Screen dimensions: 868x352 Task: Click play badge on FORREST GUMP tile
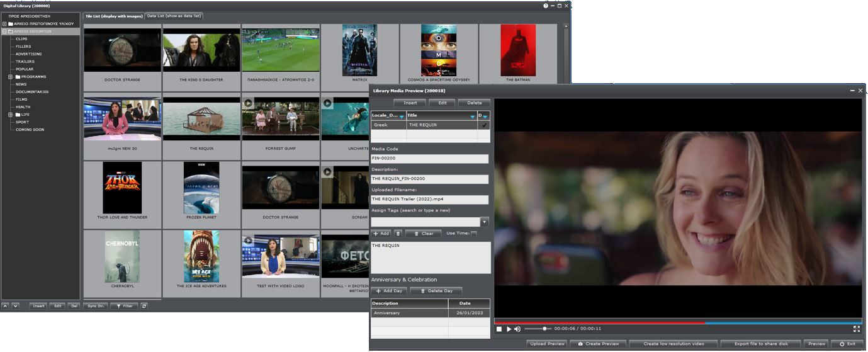[x=249, y=103]
